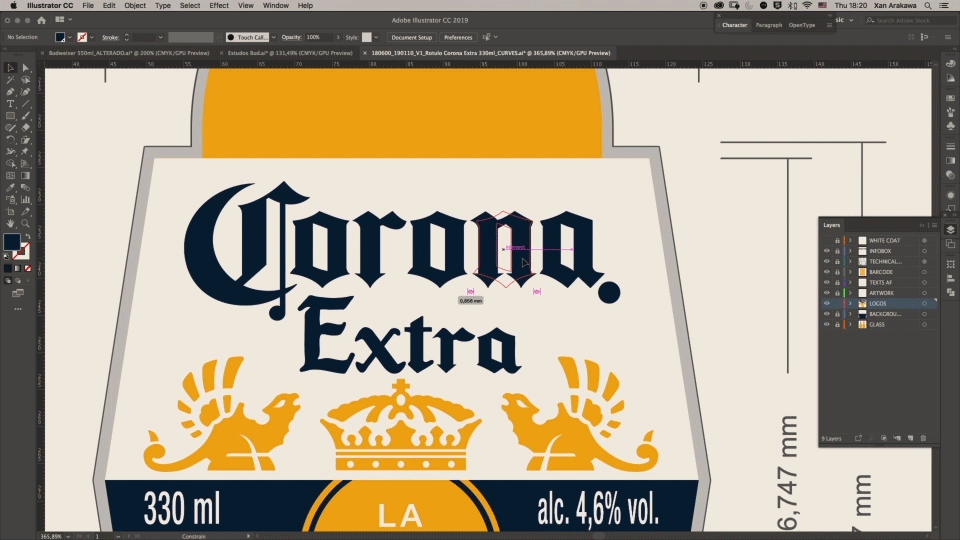Expand the BARCODE layer
Screen dimensions: 960x540
[850, 272]
